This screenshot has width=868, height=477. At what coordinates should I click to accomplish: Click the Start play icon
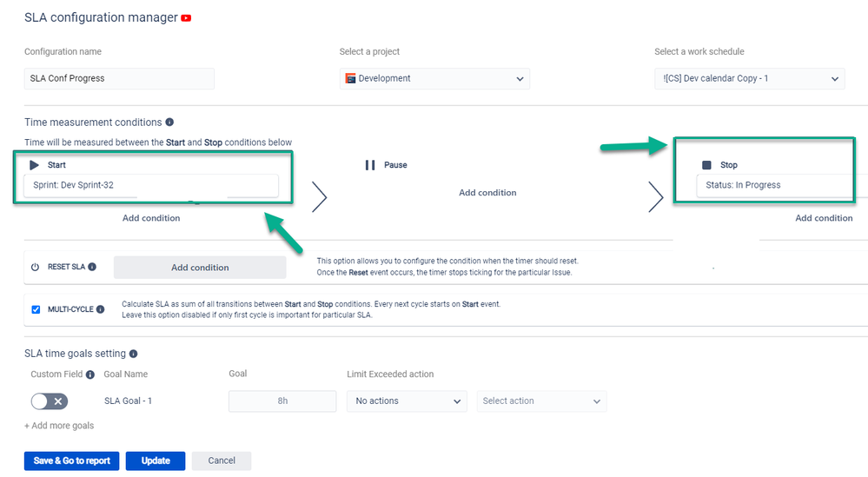pyautogui.click(x=35, y=165)
